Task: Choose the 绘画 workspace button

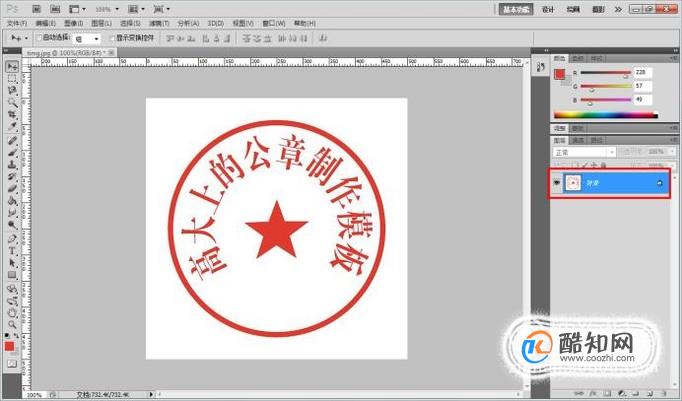Action: point(573,9)
